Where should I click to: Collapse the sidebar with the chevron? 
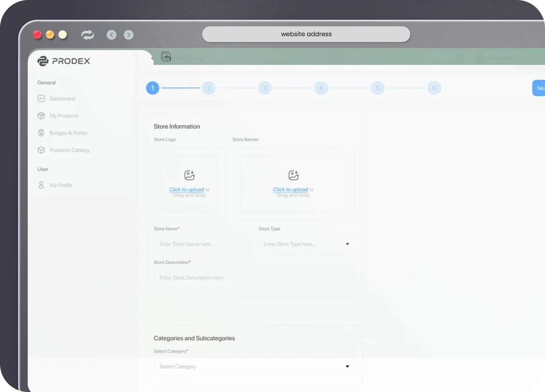[152, 58]
